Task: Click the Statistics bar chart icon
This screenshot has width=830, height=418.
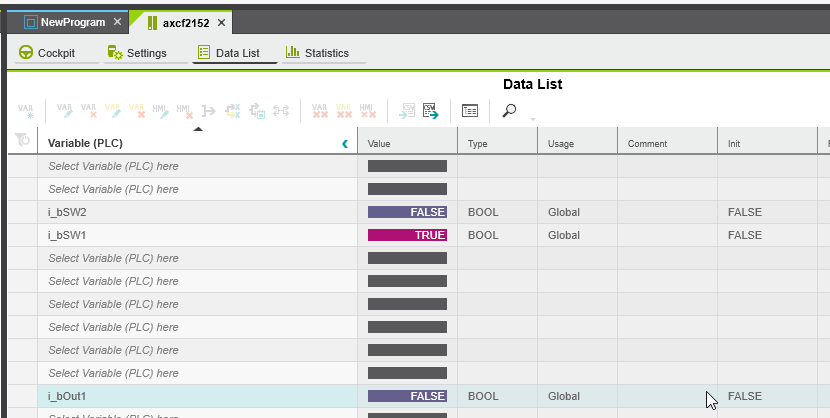Action: click(x=293, y=52)
